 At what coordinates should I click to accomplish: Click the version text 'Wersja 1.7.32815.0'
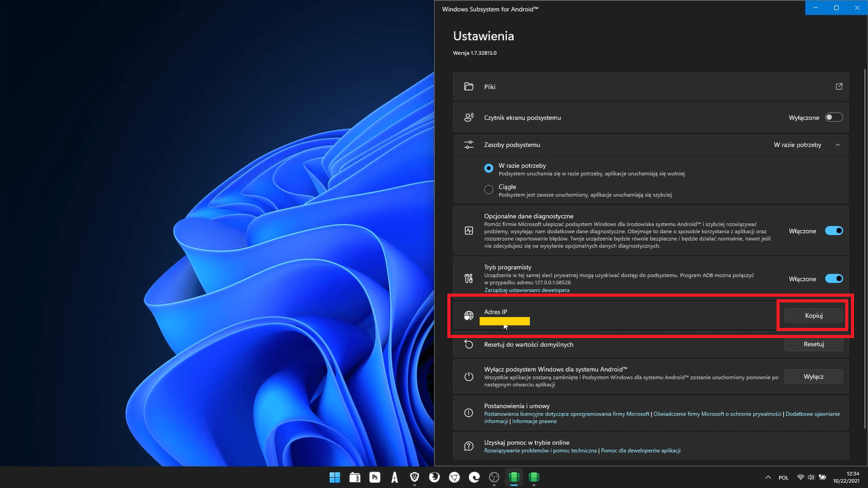[x=475, y=53]
